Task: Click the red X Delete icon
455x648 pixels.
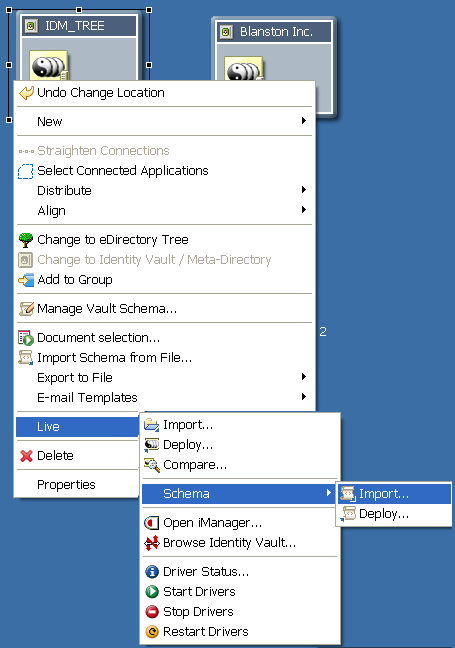Action: 26,456
